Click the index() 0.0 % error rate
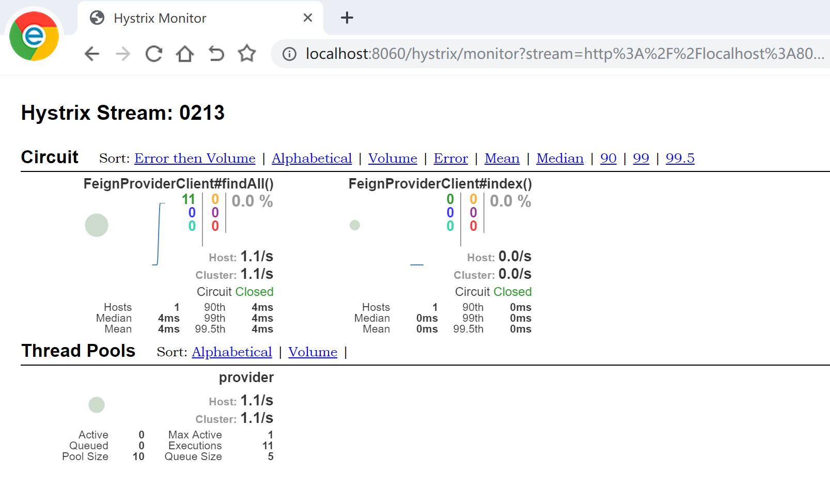The height and width of the screenshot is (504, 830). tap(510, 201)
